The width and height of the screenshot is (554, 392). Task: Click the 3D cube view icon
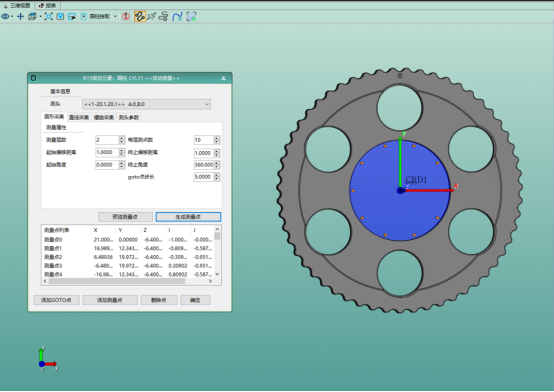pyautogui.click(x=32, y=16)
